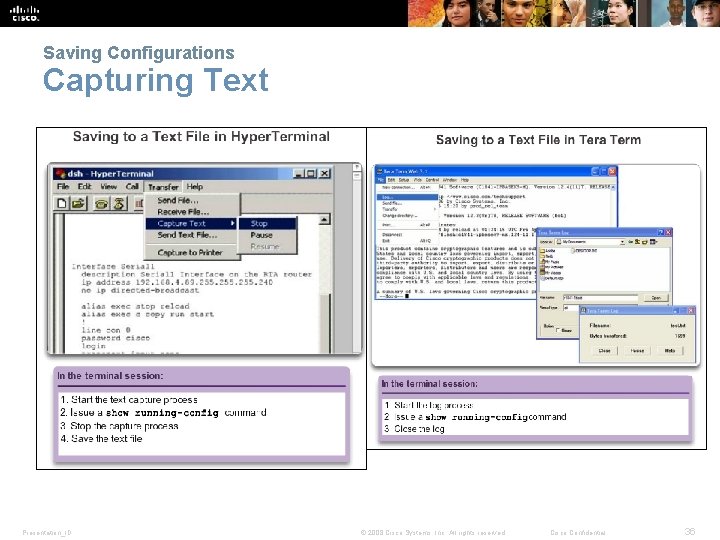Select Change directory... in Tera Term File menu
This screenshot has height=540, width=720.
[x=407, y=215]
